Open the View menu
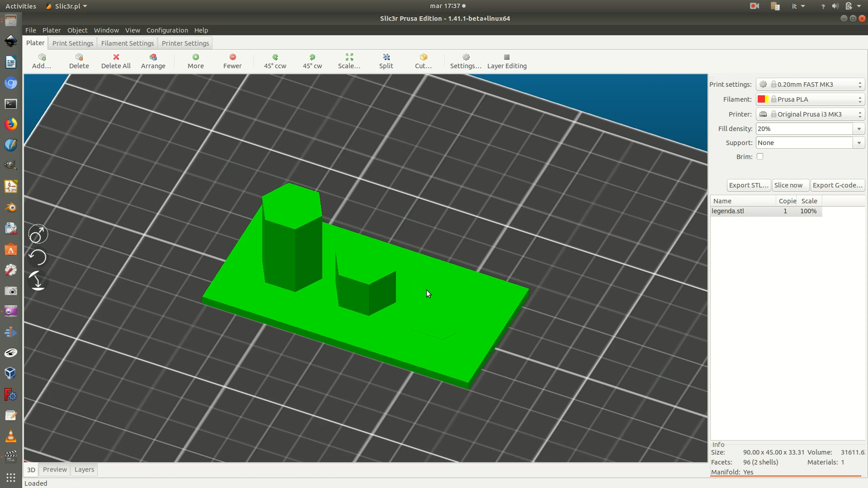The image size is (868, 488). pyautogui.click(x=132, y=30)
